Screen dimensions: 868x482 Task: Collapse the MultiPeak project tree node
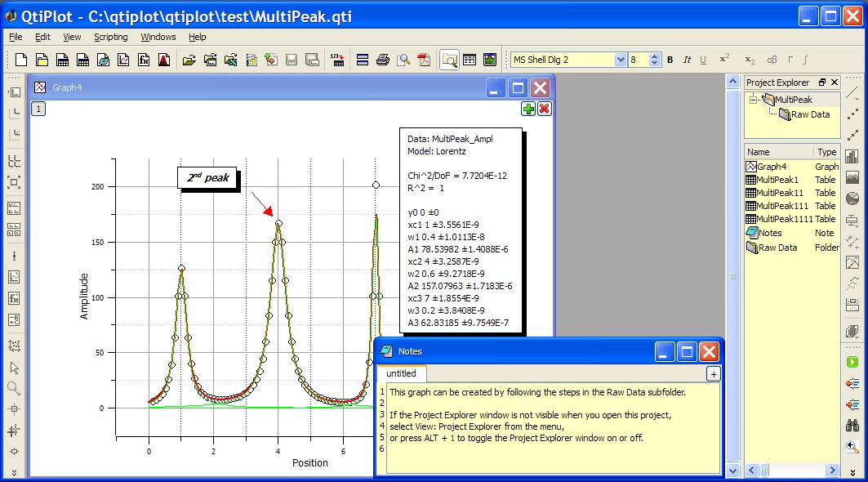click(x=753, y=100)
